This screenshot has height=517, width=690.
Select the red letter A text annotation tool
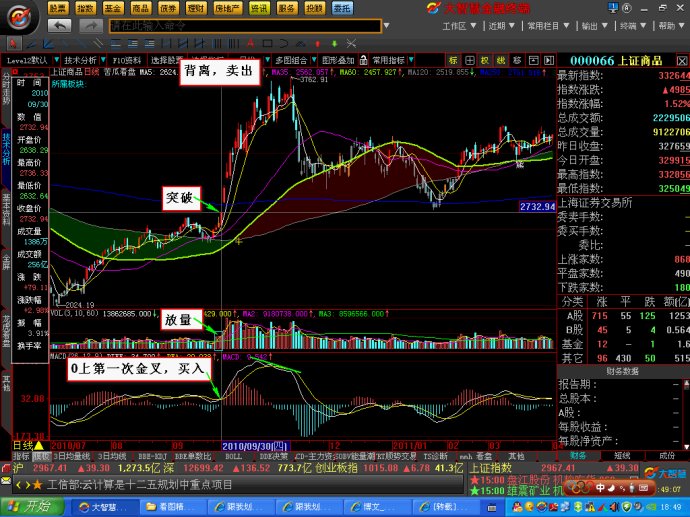(250, 44)
